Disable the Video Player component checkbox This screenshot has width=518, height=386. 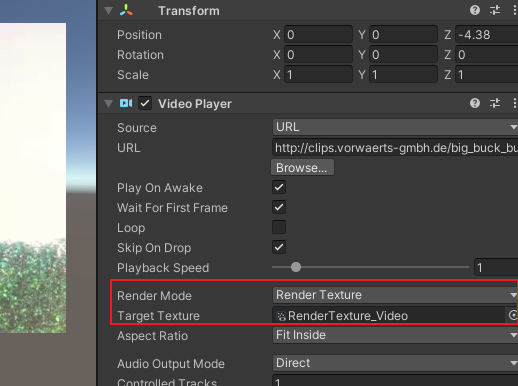(x=145, y=103)
